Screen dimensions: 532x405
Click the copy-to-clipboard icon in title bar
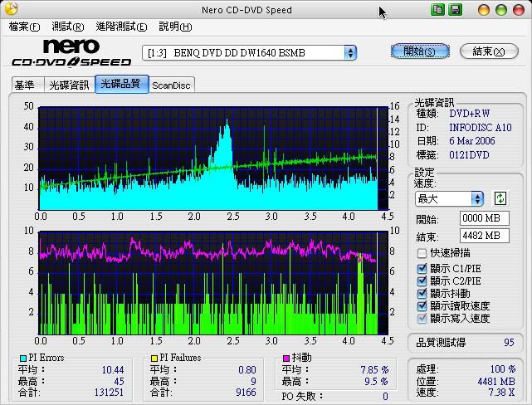437,10
